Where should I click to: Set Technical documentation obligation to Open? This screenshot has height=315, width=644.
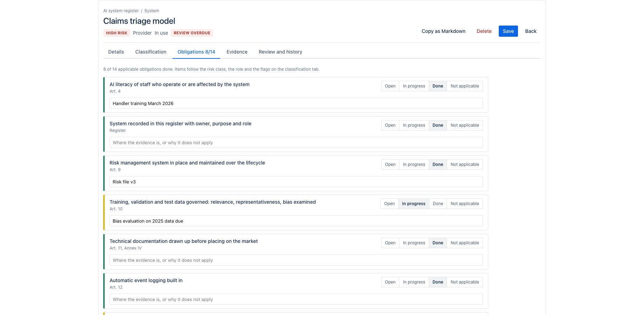(390, 243)
